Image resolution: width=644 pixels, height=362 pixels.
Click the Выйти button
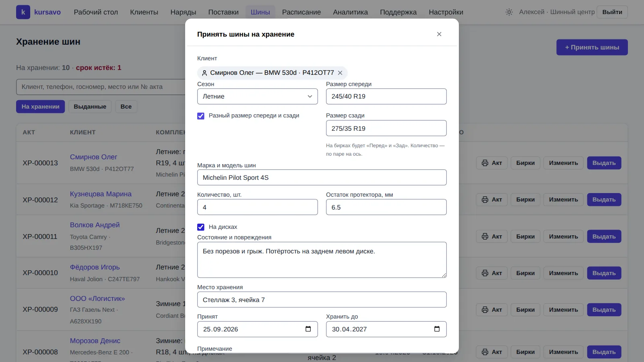coord(612,12)
